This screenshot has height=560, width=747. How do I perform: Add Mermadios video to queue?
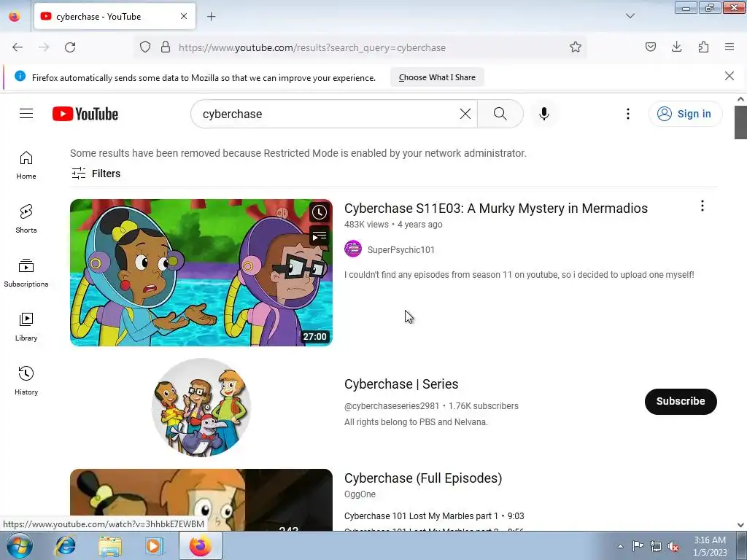pos(320,236)
